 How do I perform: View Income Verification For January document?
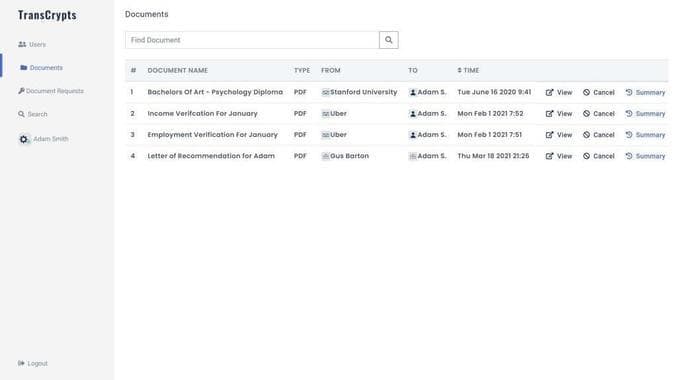tap(559, 114)
